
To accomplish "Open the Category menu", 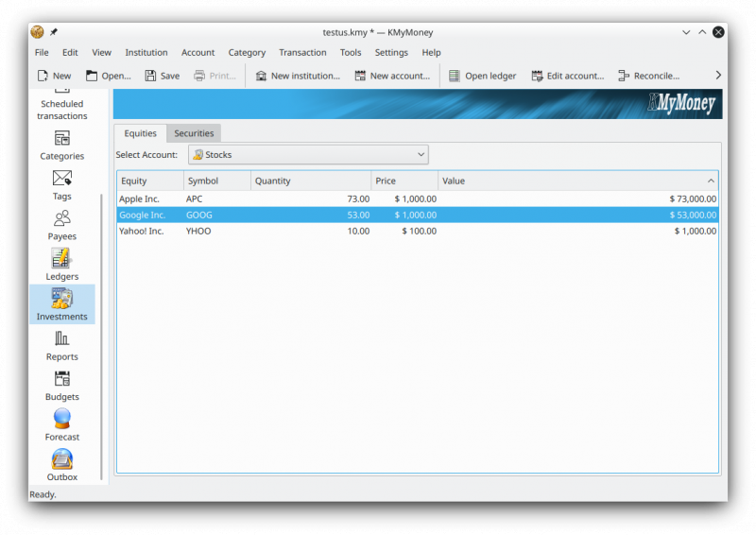I will click(247, 53).
